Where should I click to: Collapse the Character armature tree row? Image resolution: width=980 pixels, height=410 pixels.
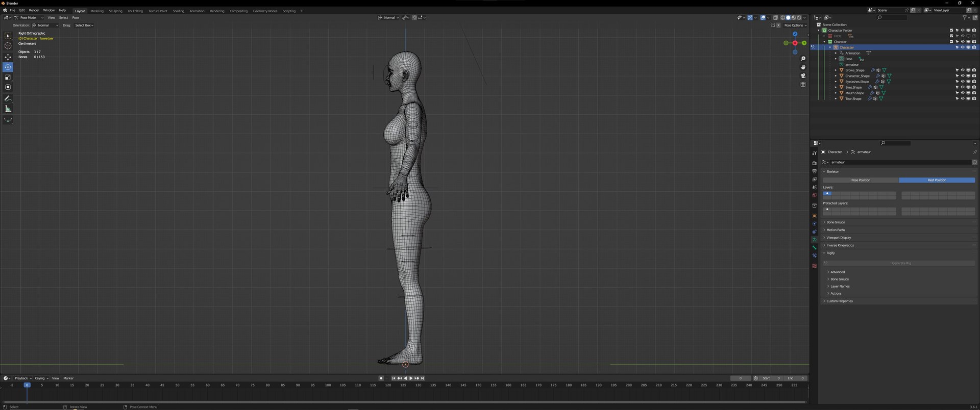[830, 47]
